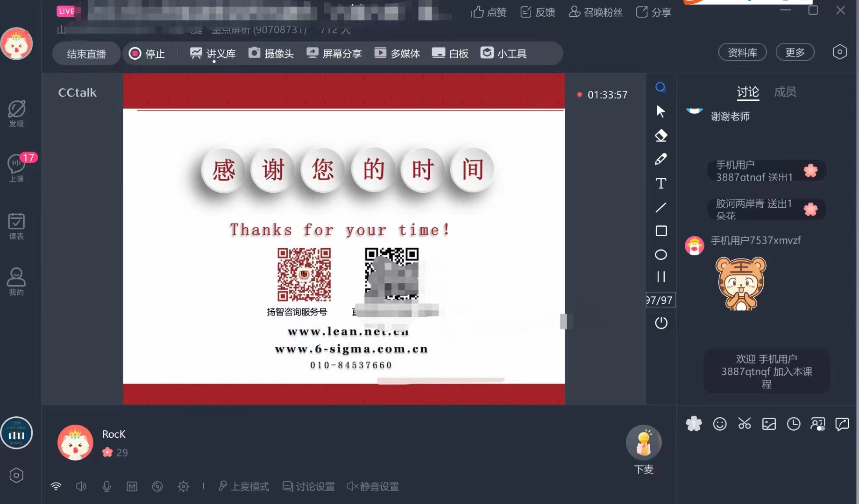Switch to the 讨论 discussion tab
This screenshot has width=859, height=504.
[x=748, y=92]
